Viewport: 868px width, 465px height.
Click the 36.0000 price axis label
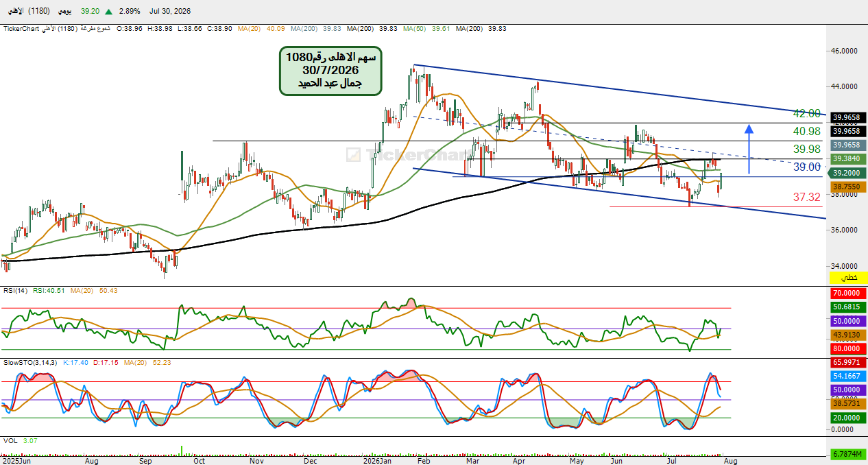[x=845, y=230]
